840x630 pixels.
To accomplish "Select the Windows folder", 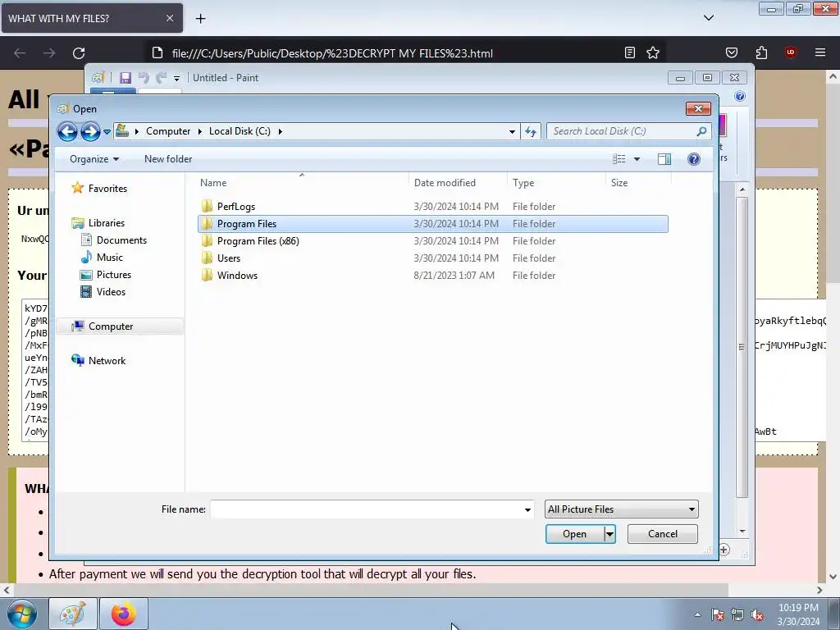I will point(433,275).
